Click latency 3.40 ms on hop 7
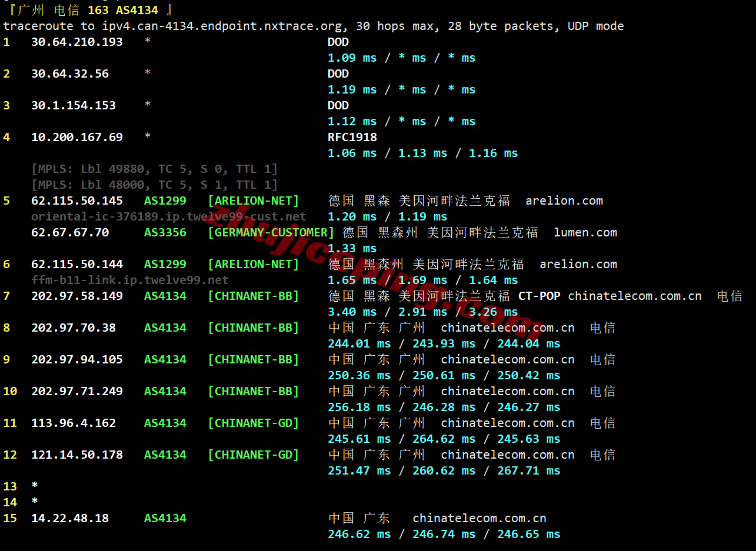Image resolution: width=756 pixels, height=551 pixels. tap(352, 312)
